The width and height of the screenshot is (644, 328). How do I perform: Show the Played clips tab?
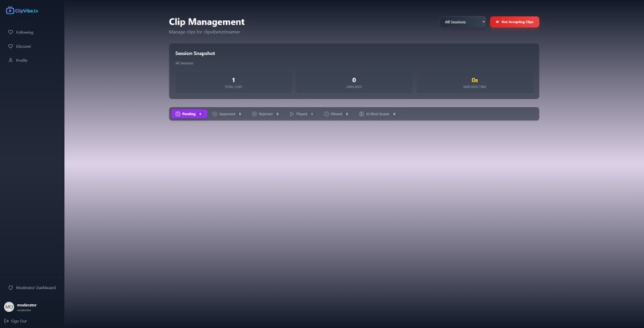[x=301, y=114]
